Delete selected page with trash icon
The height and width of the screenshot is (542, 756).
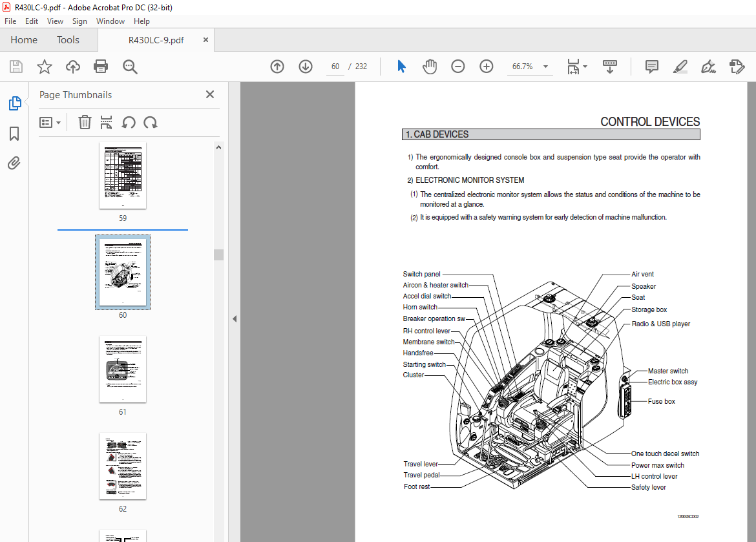click(85, 123)
